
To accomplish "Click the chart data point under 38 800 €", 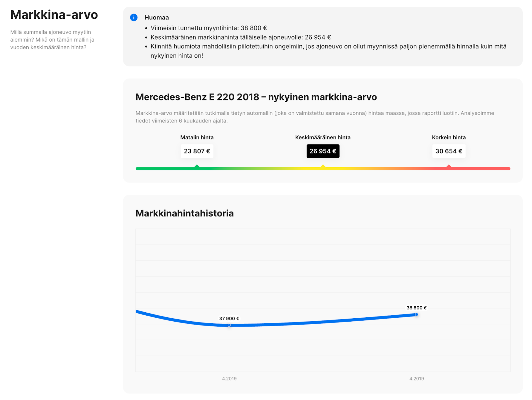I will 417,314.
